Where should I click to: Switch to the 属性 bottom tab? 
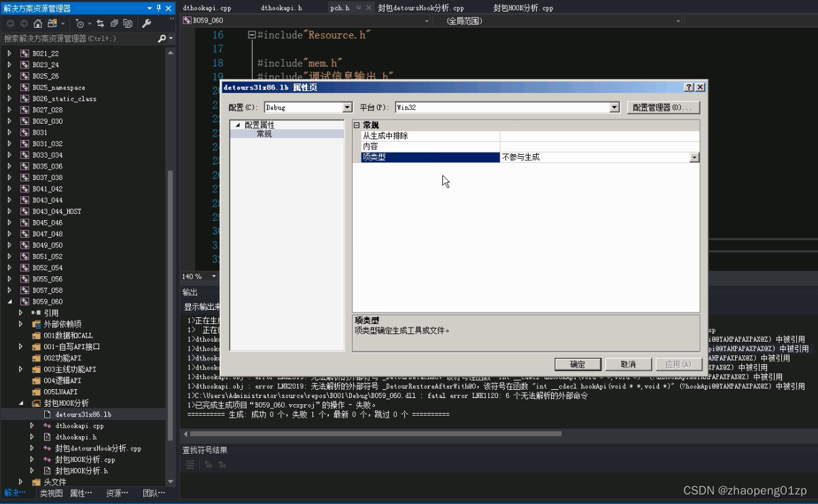[x=82, y=493]
